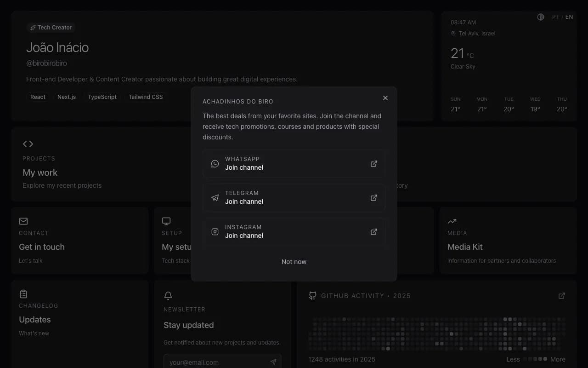Dismiss the modal with Not now
Image resolution: width=588 pixels, height=368 pixels.
(294, 261)
